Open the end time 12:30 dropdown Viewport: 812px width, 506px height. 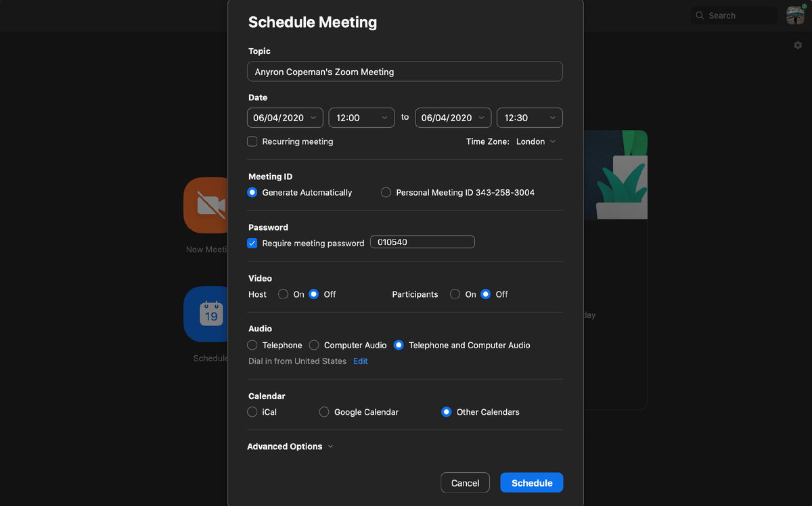(530, 118)
